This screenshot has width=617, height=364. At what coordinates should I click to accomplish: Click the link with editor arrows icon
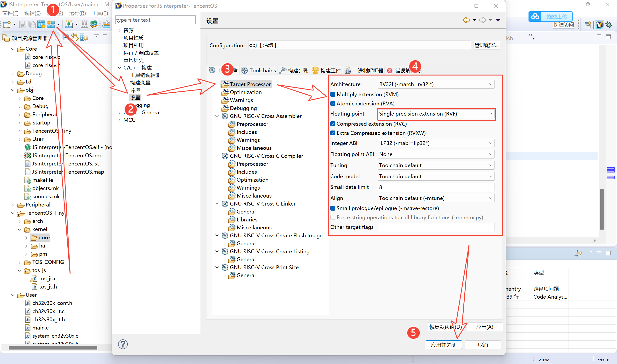click(75, 37)
